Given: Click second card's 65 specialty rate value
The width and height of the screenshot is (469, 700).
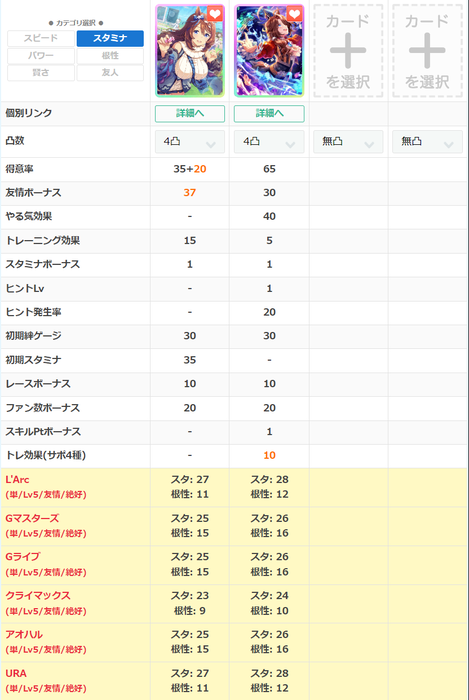Looking at the screenshot, I should click(x=270, y=169).
